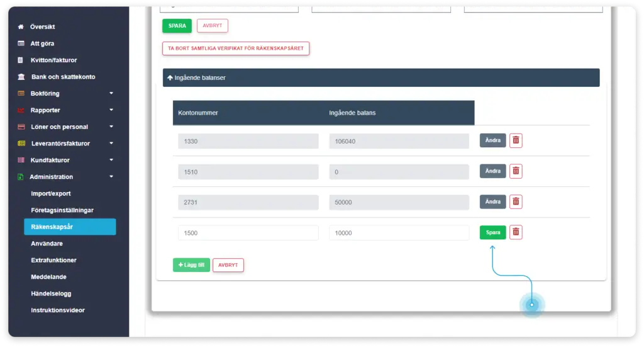Click AVBRYT next to Lägg till
This screenshot has width=644, height=347.
[x=228, y=265]
